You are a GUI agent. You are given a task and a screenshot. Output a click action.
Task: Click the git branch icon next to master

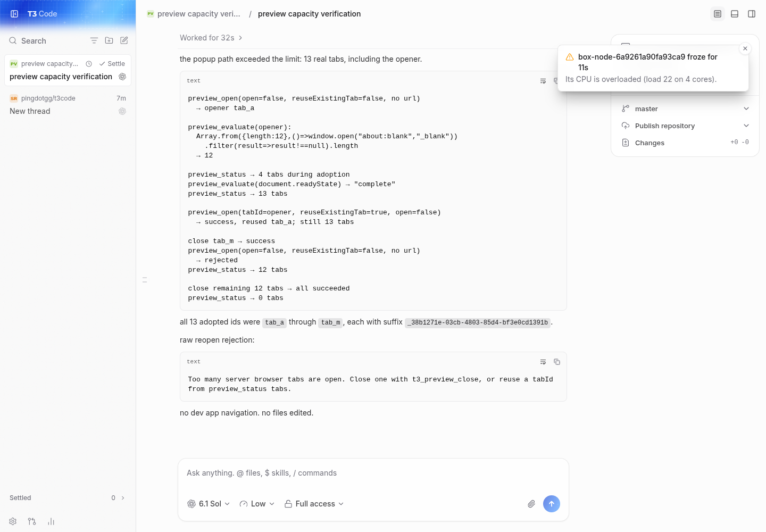click(x=626, y=109)
